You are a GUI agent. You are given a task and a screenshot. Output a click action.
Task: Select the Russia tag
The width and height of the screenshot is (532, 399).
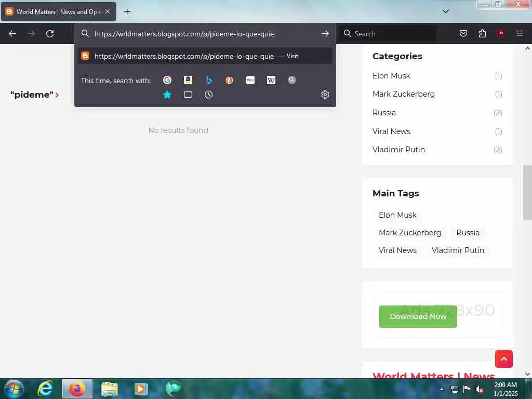pyautogui.click(x=468, y=233)
